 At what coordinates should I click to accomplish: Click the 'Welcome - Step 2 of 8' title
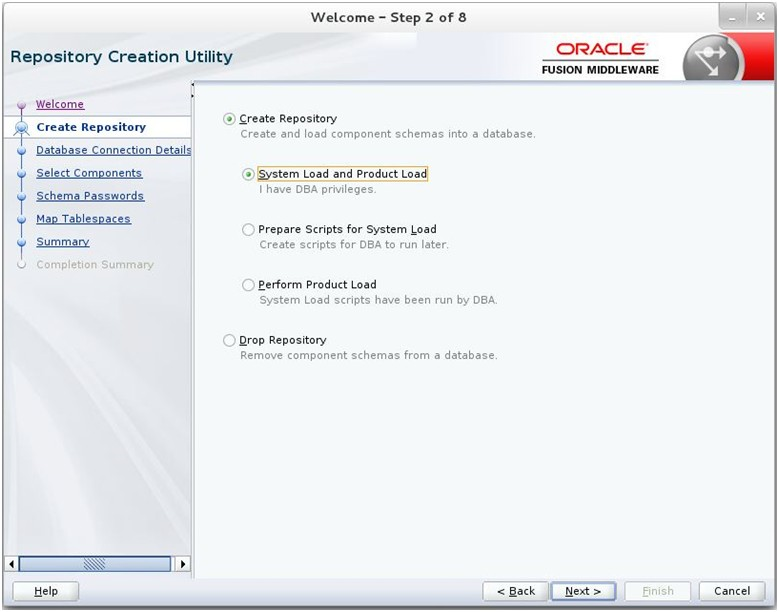coord(389,17)
